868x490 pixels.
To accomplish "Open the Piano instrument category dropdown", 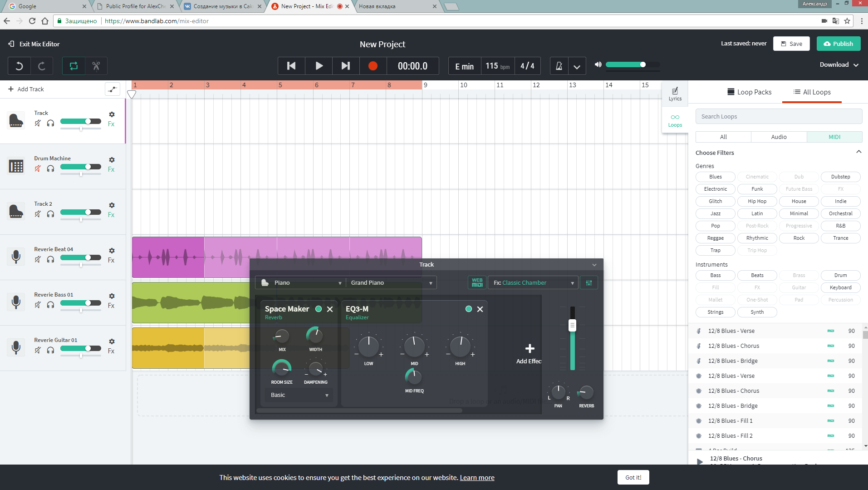I will coord(300,282).
